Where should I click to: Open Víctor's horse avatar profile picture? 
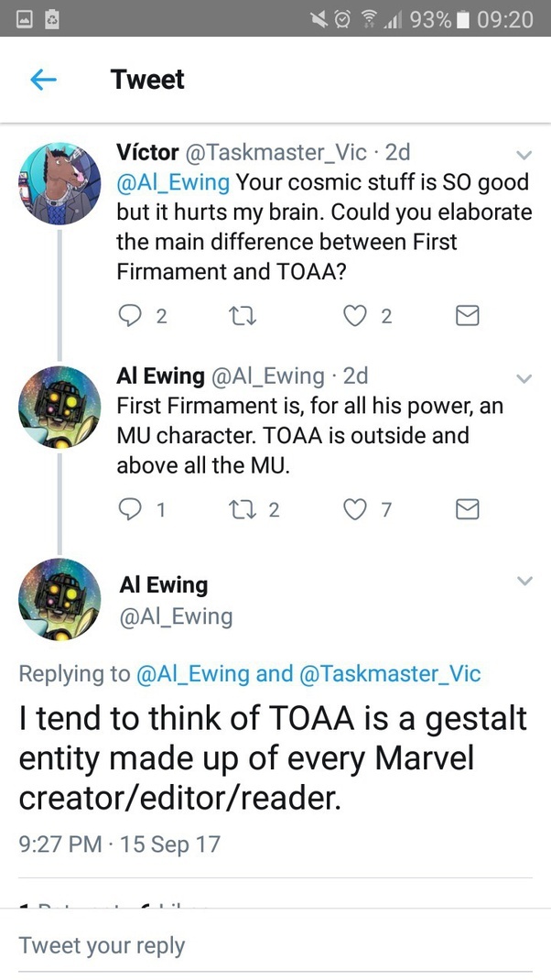pyautogui.click(x=59, y=183)
